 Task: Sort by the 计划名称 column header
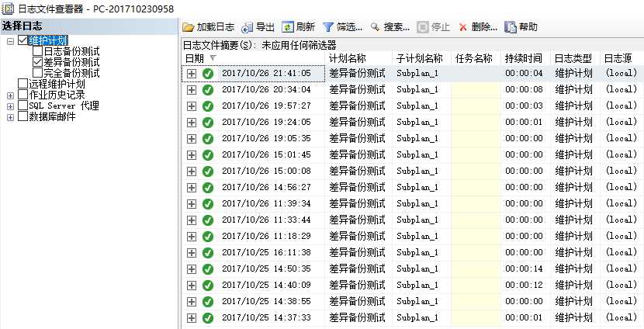pos(358,58)
